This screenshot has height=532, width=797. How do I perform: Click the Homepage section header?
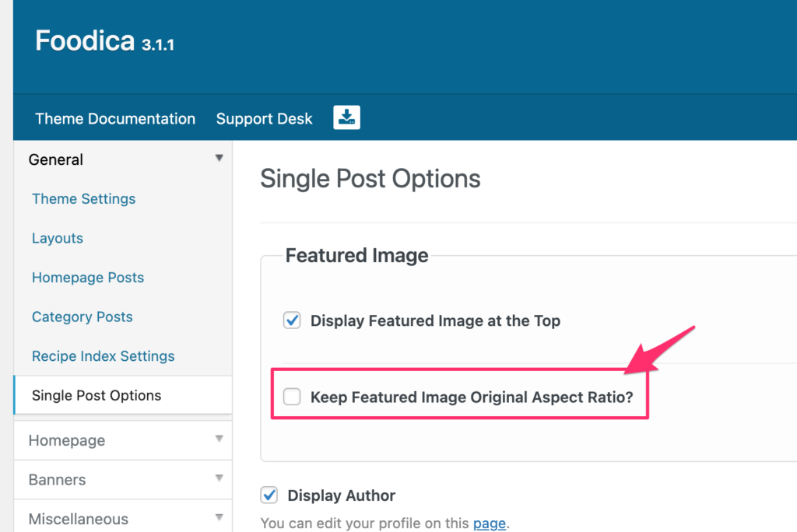(x=123, y=440)
